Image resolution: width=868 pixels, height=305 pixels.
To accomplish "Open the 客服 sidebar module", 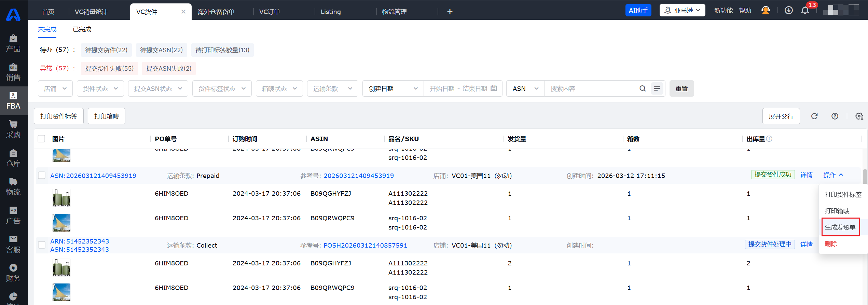I will 13,244.
